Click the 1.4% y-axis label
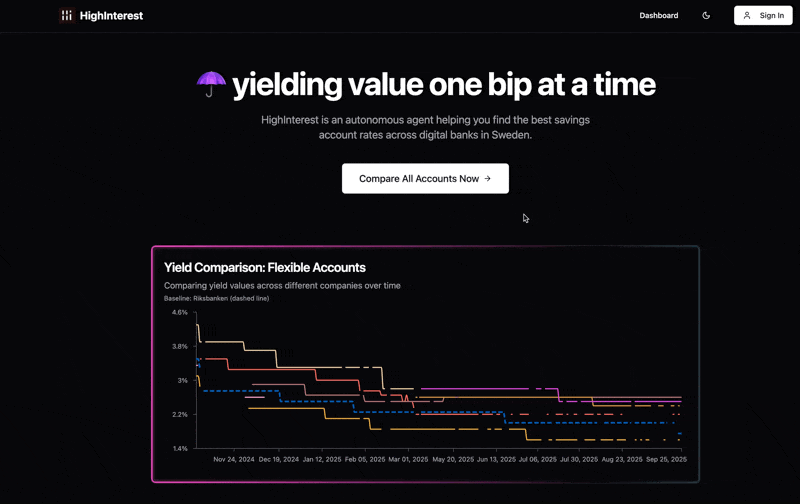 click(x=180, y=448)
